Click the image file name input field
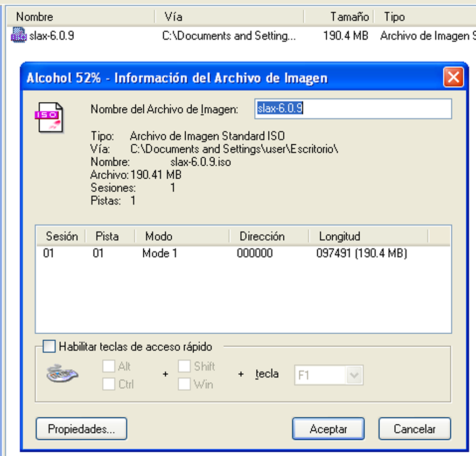476x456 pixels. coord(353,108)
